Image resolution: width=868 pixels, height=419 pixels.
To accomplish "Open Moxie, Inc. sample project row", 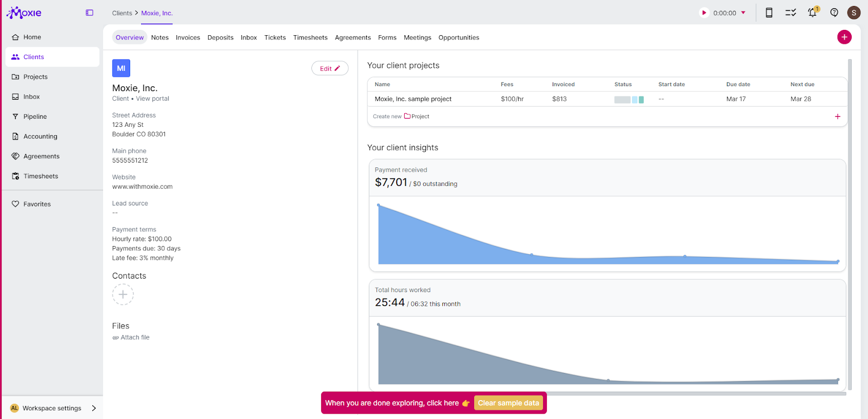I will [x=607, y=99].
